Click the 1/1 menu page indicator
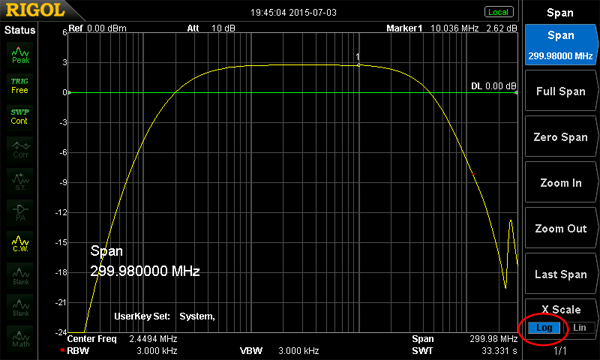 pyautogui.click(x=560, y=351)
